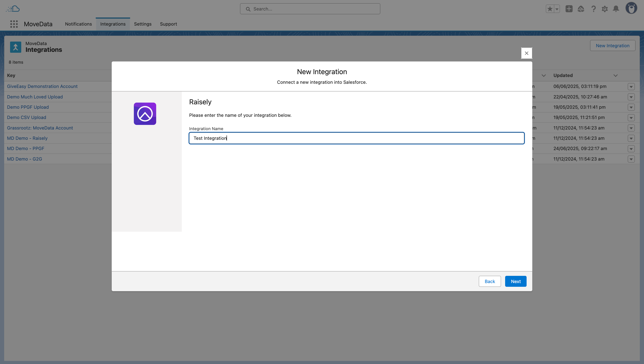Open the Global Actions plus icon
The image size is (644, 364).
tap(569, 9)
